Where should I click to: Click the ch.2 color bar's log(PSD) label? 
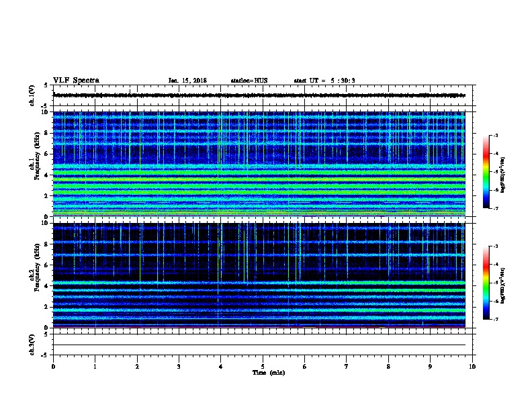point(502,285)
